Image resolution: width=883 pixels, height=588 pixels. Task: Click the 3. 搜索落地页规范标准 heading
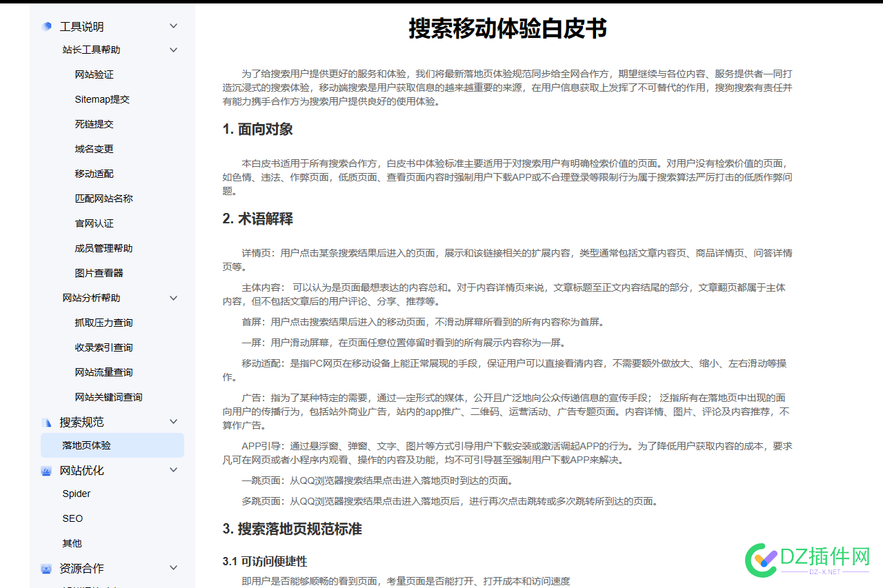tap(292, 529)
